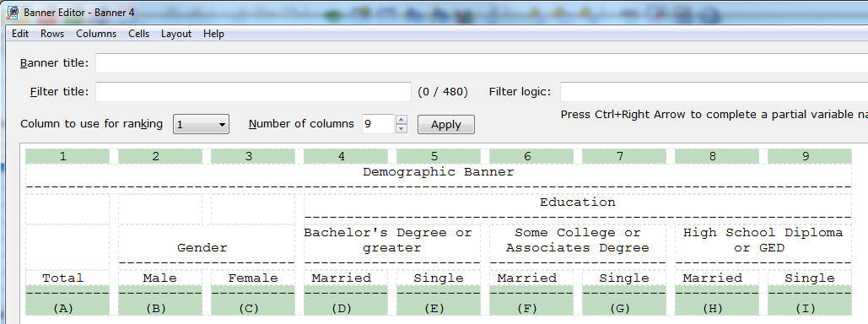Click the Gender label cell

pyautogui.click(x=202, y=247)
